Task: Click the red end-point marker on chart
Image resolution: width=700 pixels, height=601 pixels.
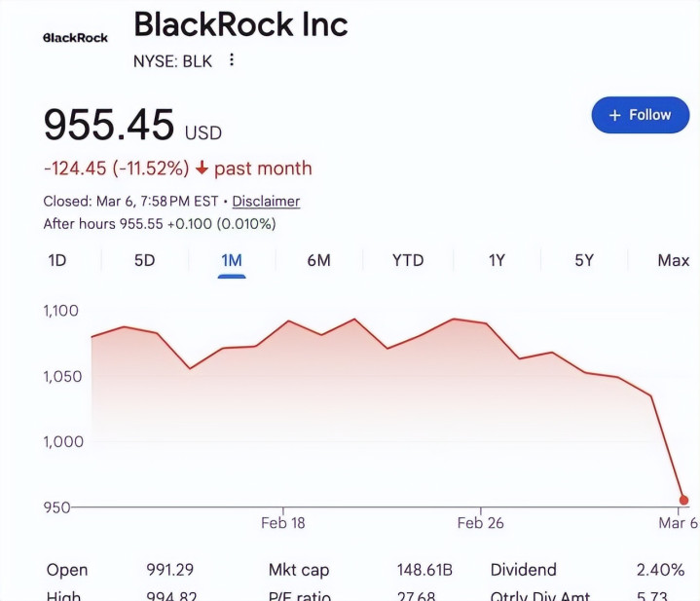Action: pyautogui.click(x=683, y=500)
